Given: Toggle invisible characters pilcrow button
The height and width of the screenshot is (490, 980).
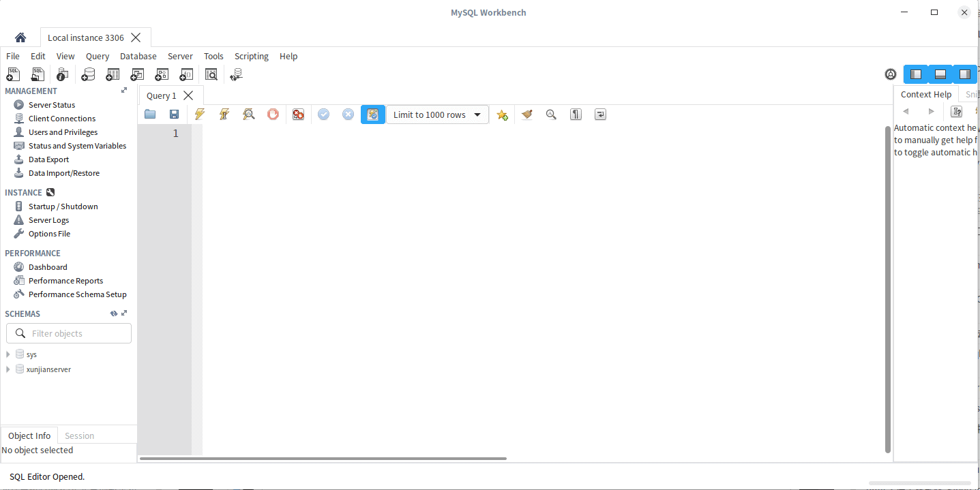Looking at the screenshot, I should pyautogui.click(x=576, y=114).
